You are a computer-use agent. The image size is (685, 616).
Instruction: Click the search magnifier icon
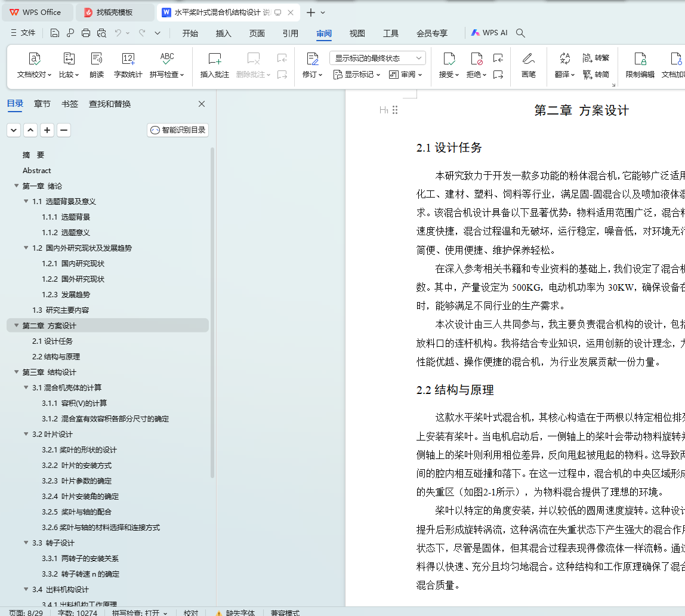tap(520, 33)
